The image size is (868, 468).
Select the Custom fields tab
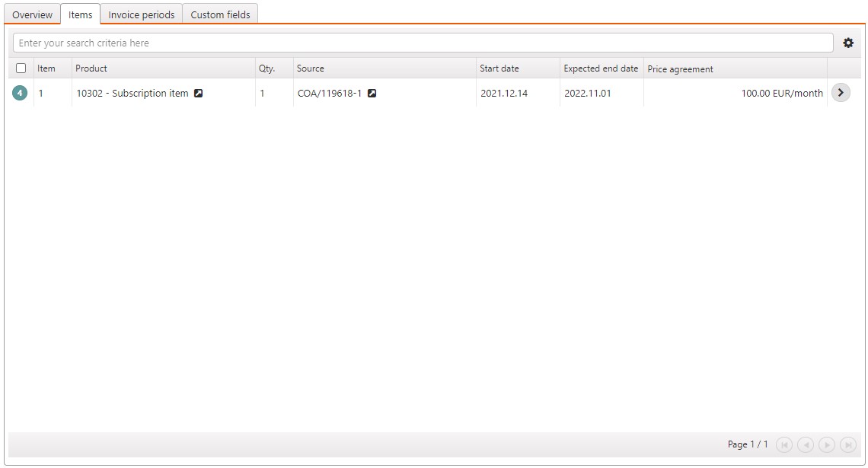tap(220, 14)
